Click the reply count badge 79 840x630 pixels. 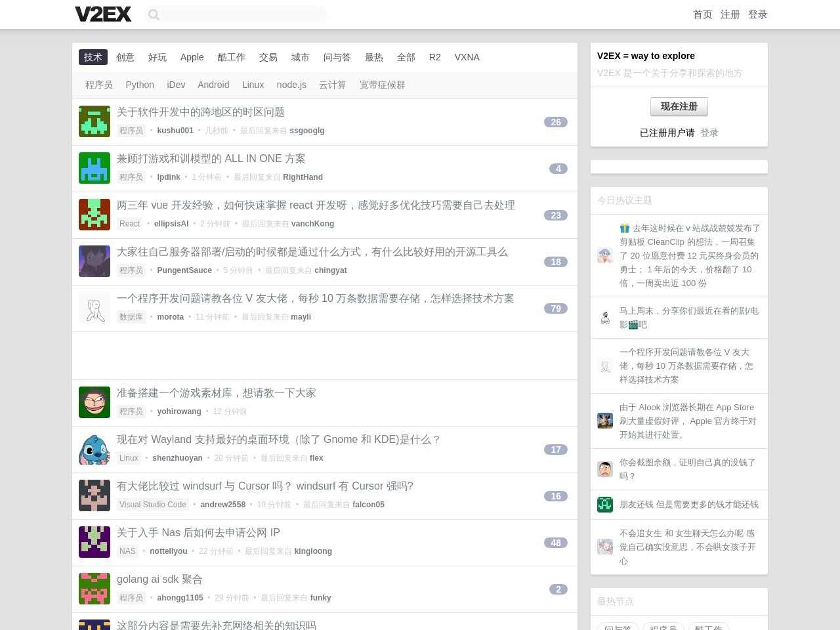click(555, 308)
